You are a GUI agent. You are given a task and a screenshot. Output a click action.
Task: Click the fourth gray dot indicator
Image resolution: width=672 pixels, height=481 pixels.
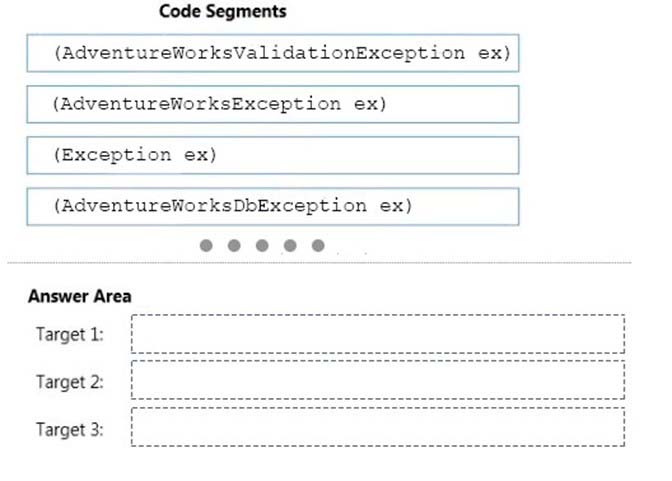[x=290, y=246]
